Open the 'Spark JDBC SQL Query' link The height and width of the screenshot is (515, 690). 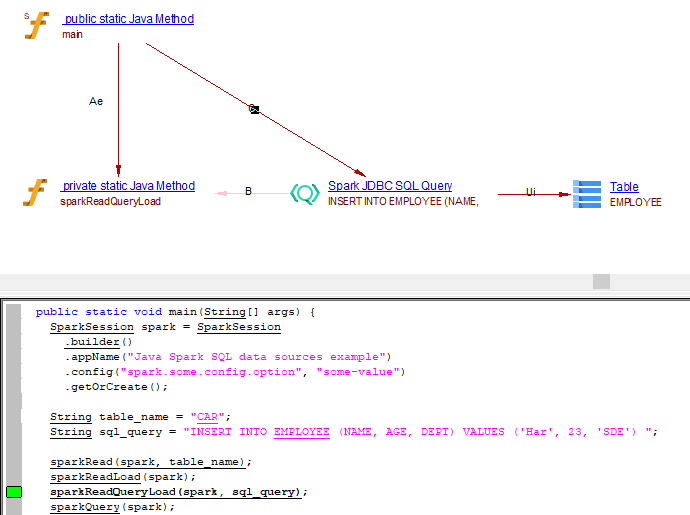pyautogui.click(x=390, y=186)
